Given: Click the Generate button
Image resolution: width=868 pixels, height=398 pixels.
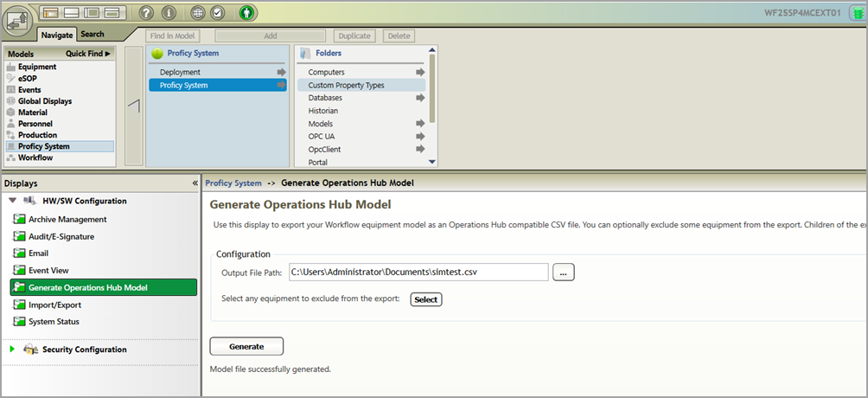Looking at the screenshot, I should pos(246,346).
